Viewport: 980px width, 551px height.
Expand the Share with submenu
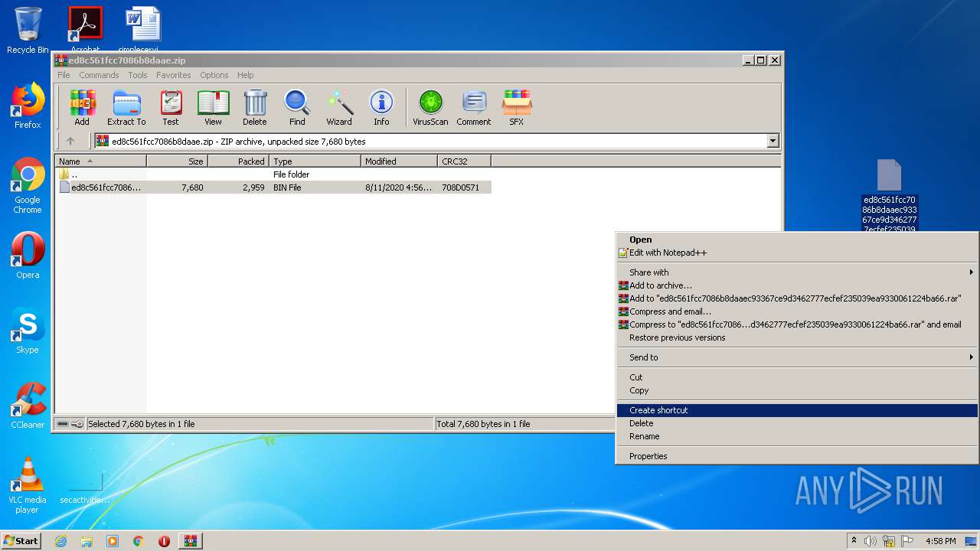pyautogui.click(x=797, y=272)
